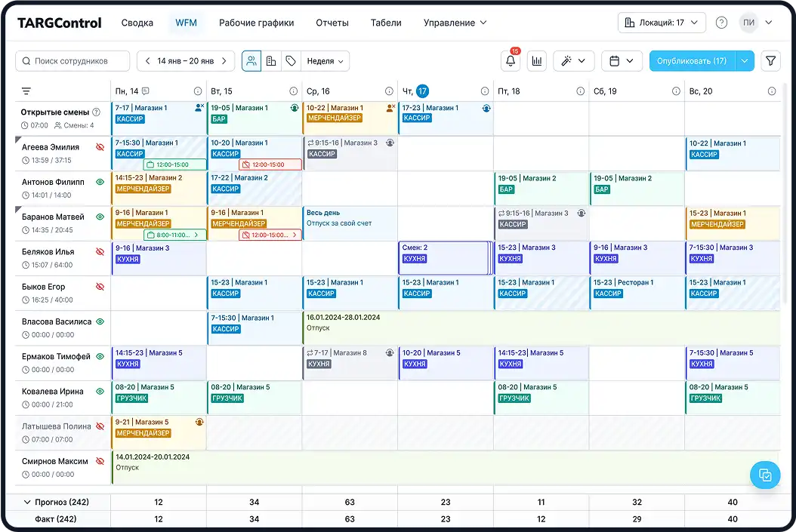Open comment icon next to Пн, 14
Viewport: 796px width, 532px height.
tap(146, 91)
